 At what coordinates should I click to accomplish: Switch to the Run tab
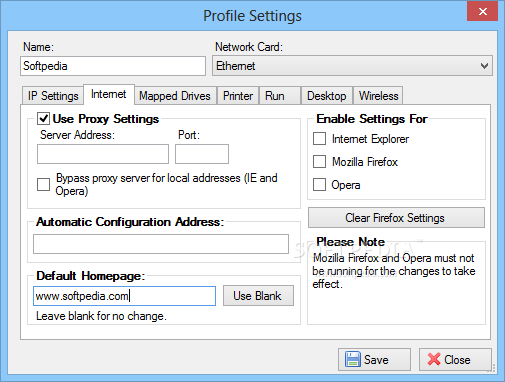click(x=280, y=96)
